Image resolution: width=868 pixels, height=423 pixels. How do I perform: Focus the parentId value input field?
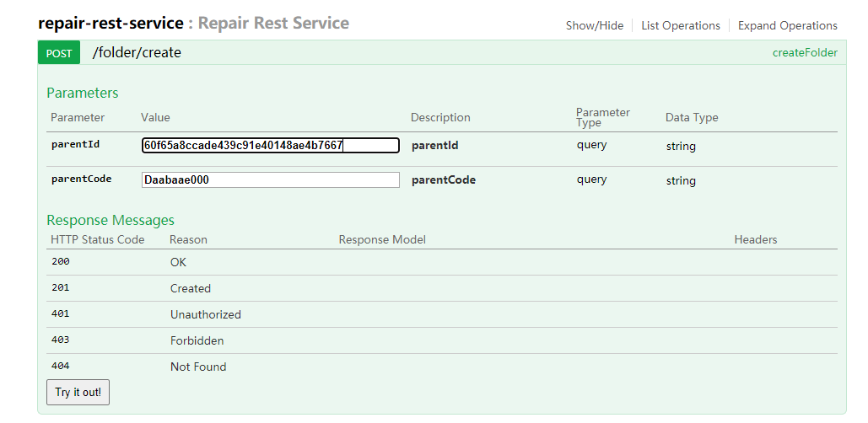click(x=270, y=146)
